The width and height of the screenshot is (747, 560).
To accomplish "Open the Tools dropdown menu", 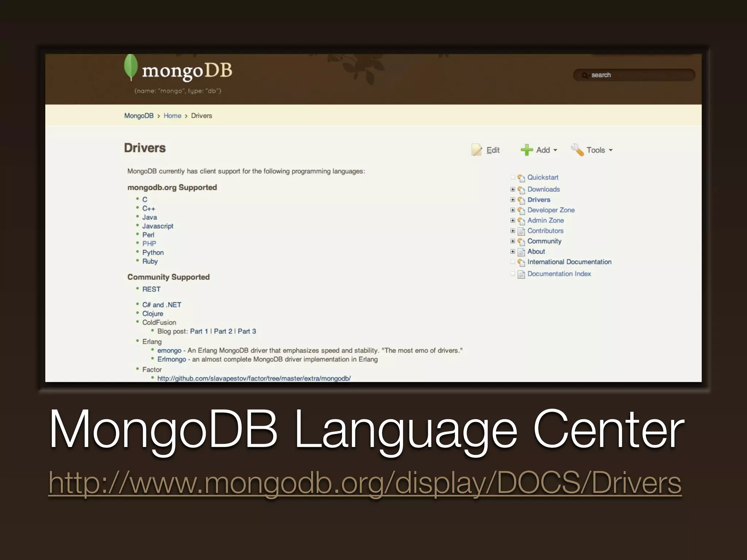I will pos(599,150).
